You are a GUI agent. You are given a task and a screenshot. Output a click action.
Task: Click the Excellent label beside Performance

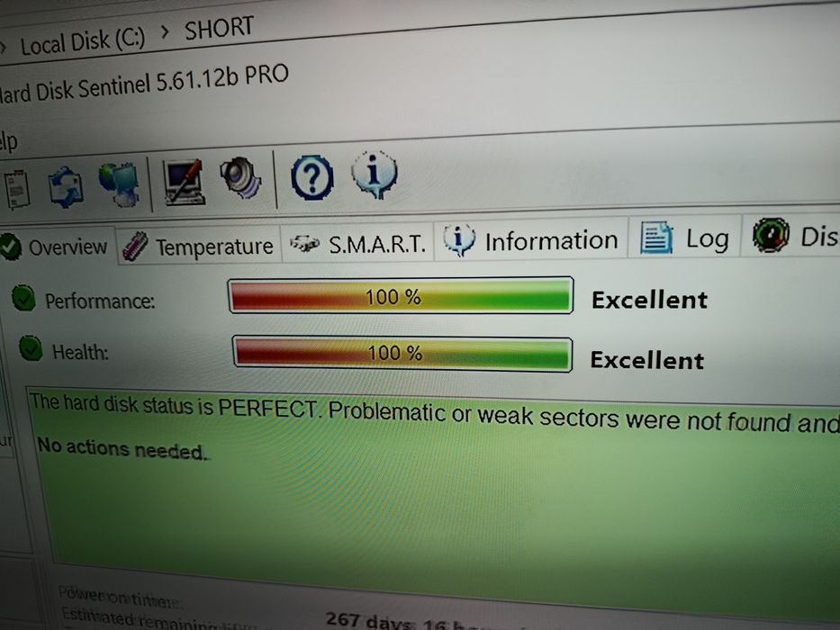point(649,300)
